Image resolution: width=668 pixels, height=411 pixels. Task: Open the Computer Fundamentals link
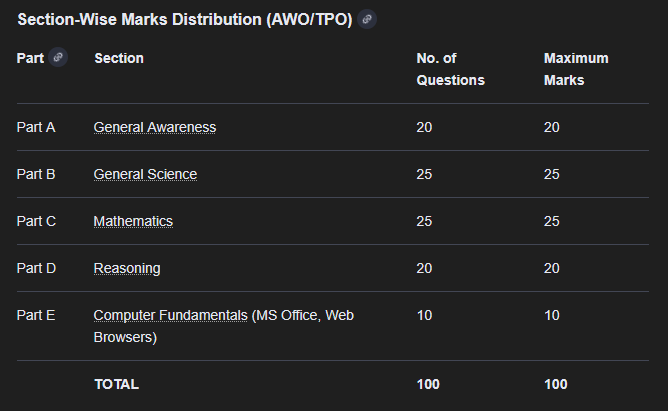[x=170, y=315]
